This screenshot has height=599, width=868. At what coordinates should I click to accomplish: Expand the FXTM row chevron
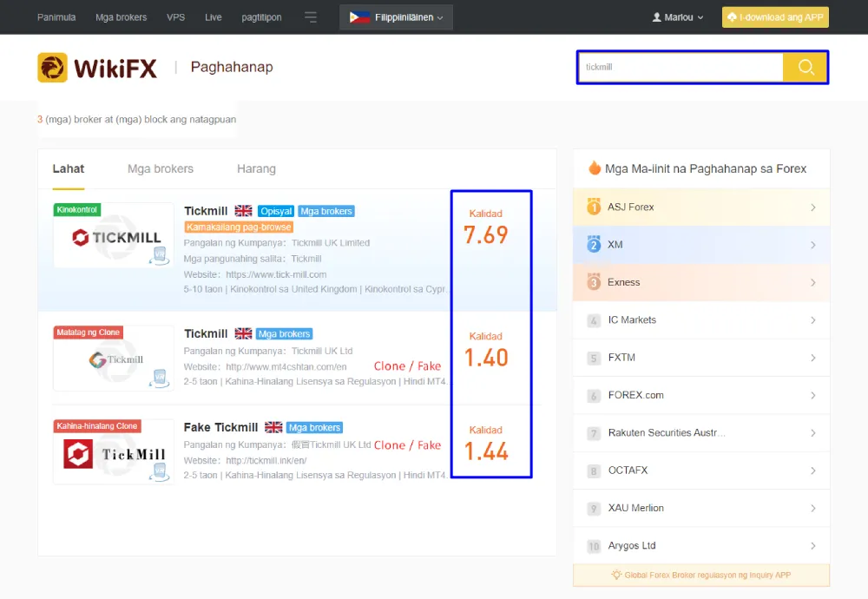812,358
